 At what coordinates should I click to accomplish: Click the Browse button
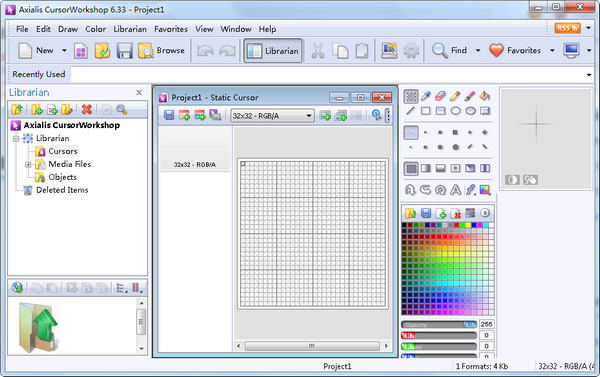coord(161,51)
